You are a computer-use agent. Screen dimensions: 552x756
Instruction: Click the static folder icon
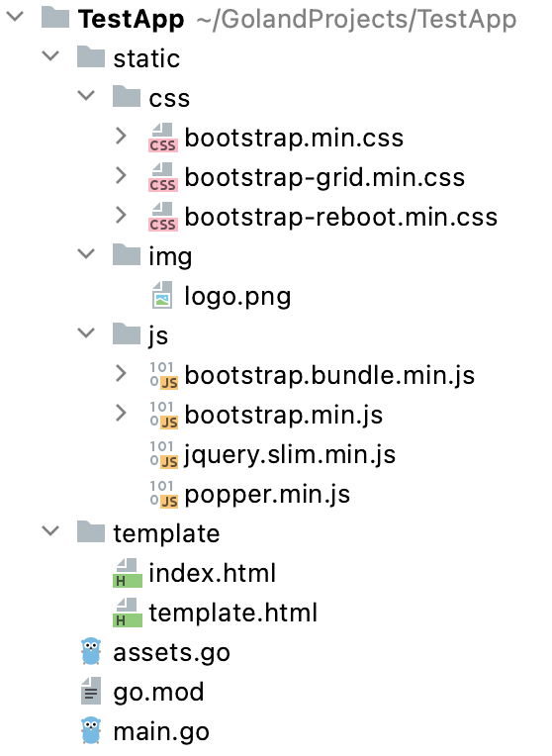91,56
